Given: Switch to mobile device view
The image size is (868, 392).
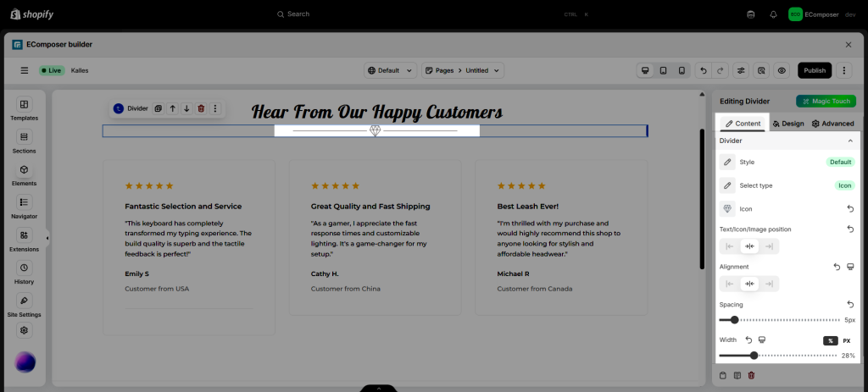Looking at the screenshot, I should (681, 70).
